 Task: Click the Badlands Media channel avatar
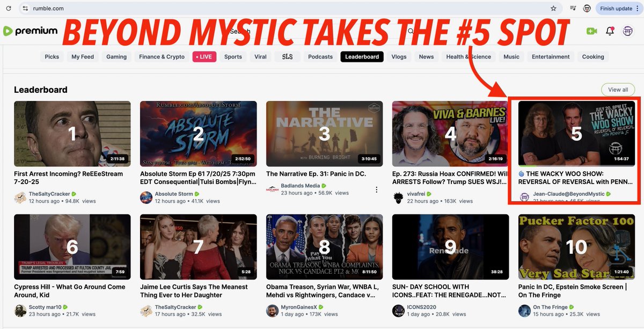click(272, 189)
